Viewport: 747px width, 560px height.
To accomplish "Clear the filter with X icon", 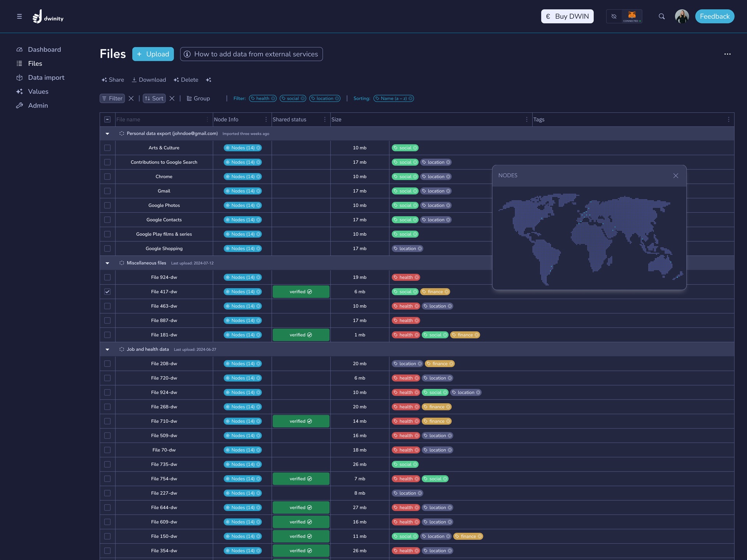I will [x=131, y=98].
